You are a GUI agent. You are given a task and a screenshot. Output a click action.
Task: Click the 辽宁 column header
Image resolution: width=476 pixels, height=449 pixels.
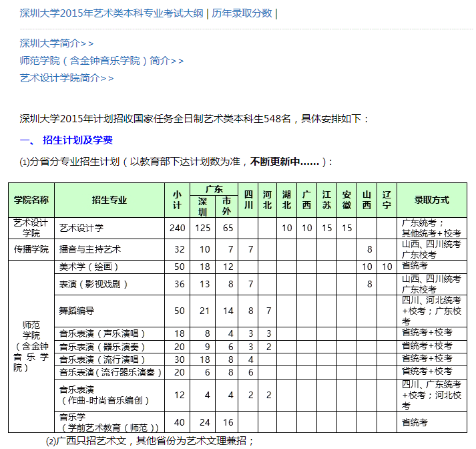pos(387,200)
